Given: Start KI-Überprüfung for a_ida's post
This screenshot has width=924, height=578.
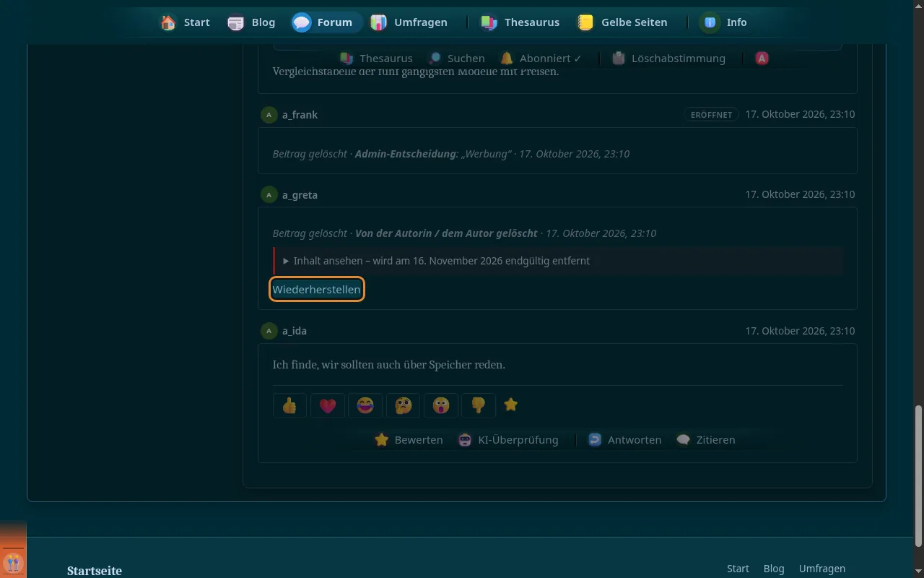Looking at the screenshot, I should (508, 440).
